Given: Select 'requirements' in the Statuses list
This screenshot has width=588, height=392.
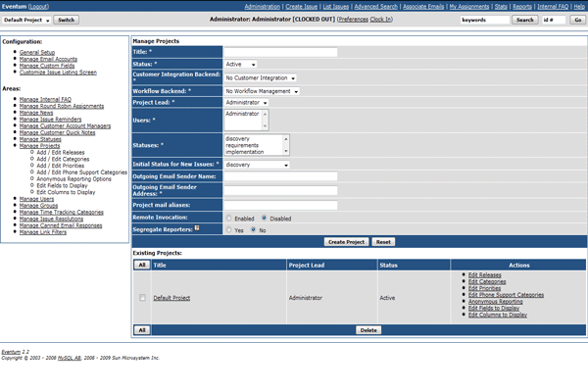Looking at the screenshot, I should click(242, 145).
